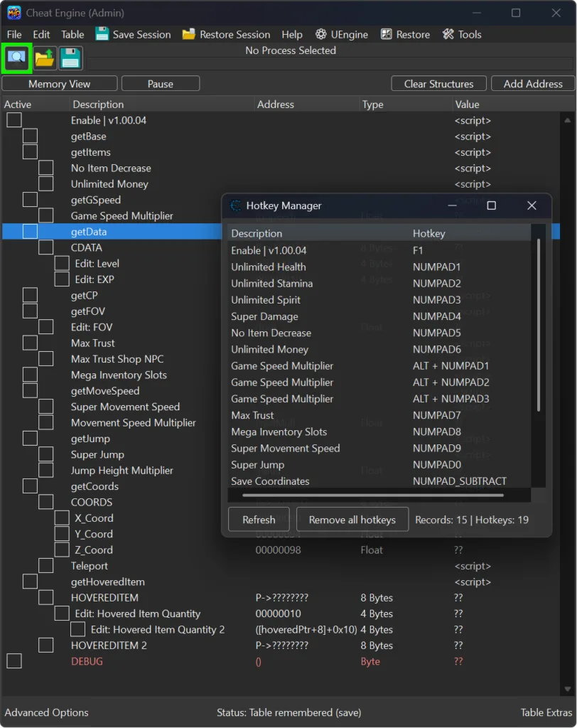Open the process list selector
577x728 pixels.
pos(16,58)
